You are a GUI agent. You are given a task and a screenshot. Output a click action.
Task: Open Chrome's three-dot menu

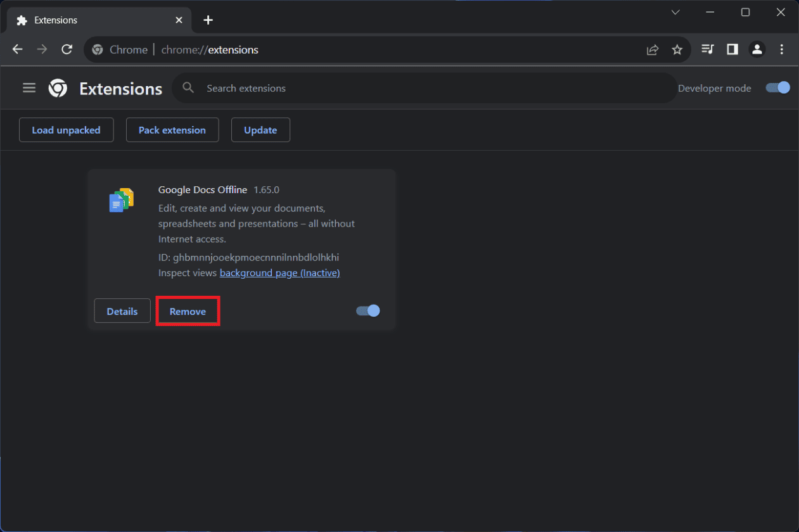pos(781,49)
